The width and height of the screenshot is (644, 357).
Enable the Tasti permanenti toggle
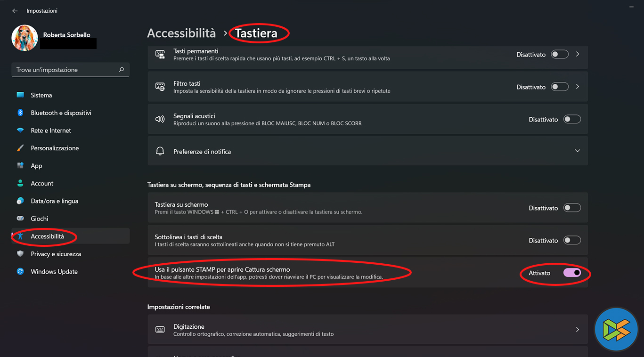click(x=560, y=55)
